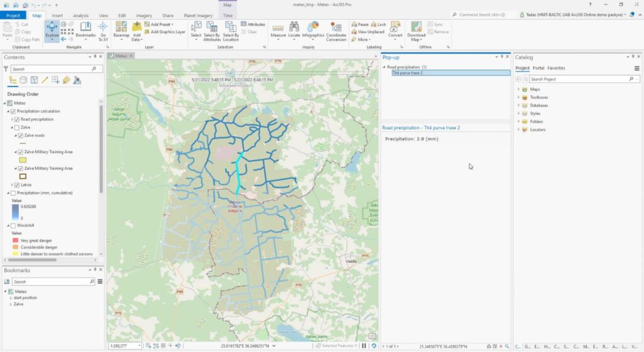Image resolution: width=644 pixels, height=352 pixels.
Task: Click the Add Graphics Layer button
Action: pos(167,31)
